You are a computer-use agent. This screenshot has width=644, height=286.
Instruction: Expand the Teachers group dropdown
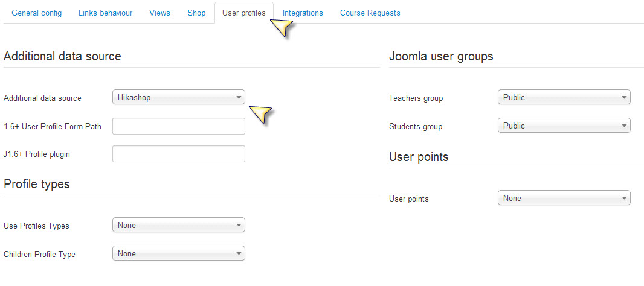(x=564, y=97)
